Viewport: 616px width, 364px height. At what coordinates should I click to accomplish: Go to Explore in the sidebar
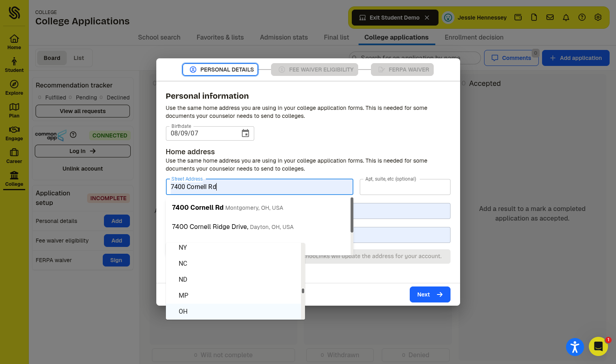pyautogui.click(x=14, y=88)
